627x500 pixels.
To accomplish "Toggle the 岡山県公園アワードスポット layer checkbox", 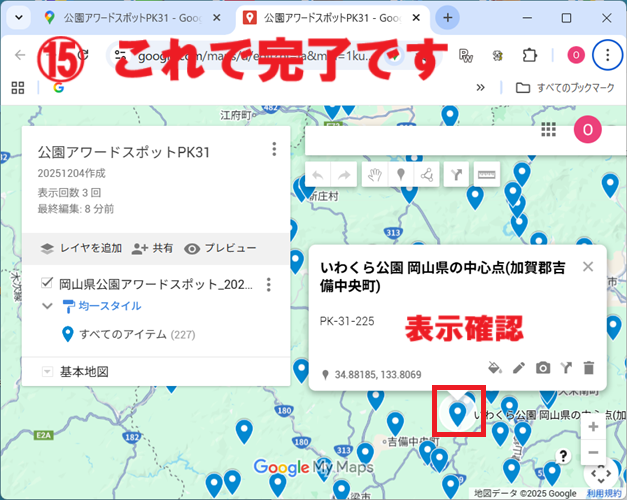I will point(46,284).
